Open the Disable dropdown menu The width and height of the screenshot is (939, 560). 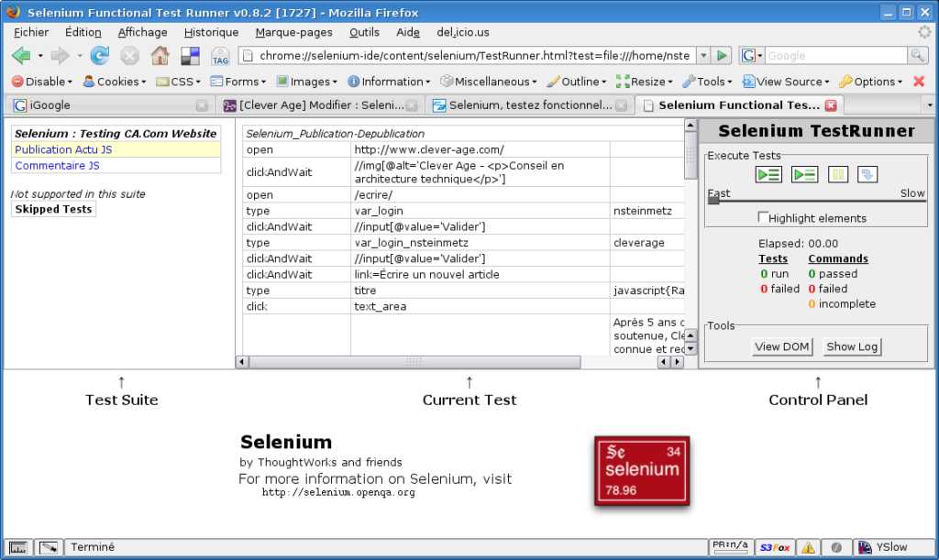click(x=42, y=82)
